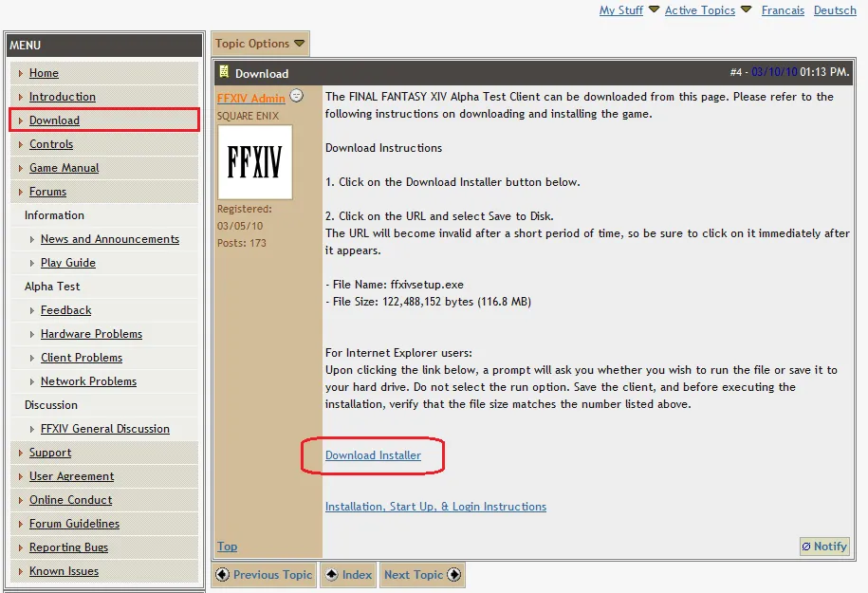868x593 pixels.
Task: Click the arrow bullet beside Feedback
Action: click(31, 310)
